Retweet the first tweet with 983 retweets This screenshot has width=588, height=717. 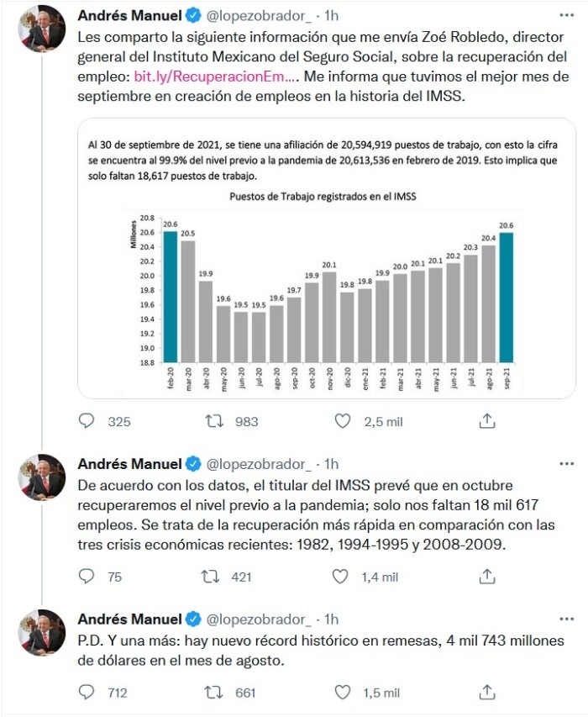click(214, 421)
